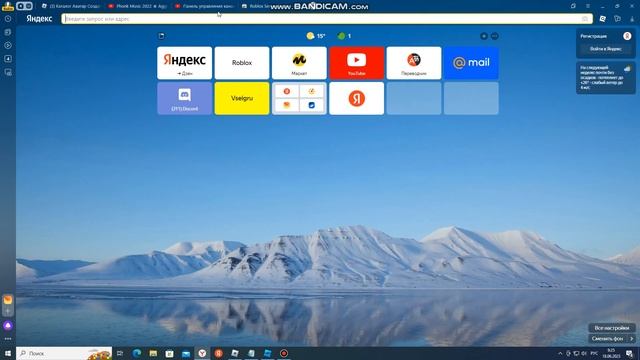The image size is (640, 360).
Task: Click the Сменить фон button
Action: pos(607,339)
